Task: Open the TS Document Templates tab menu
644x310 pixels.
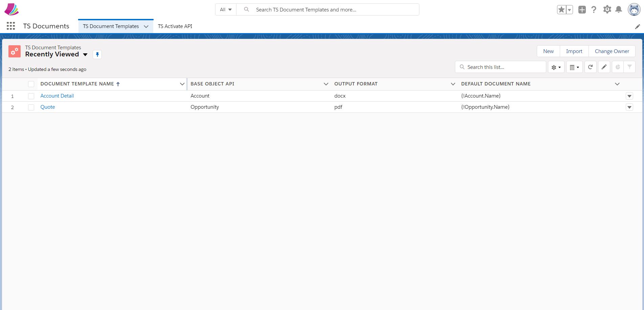Action: click(146, 26)
